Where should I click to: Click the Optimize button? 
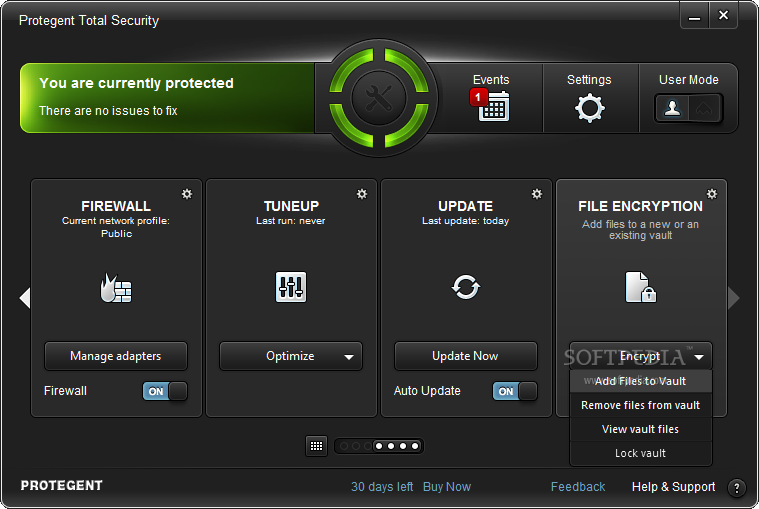click(x=291, y=356)
